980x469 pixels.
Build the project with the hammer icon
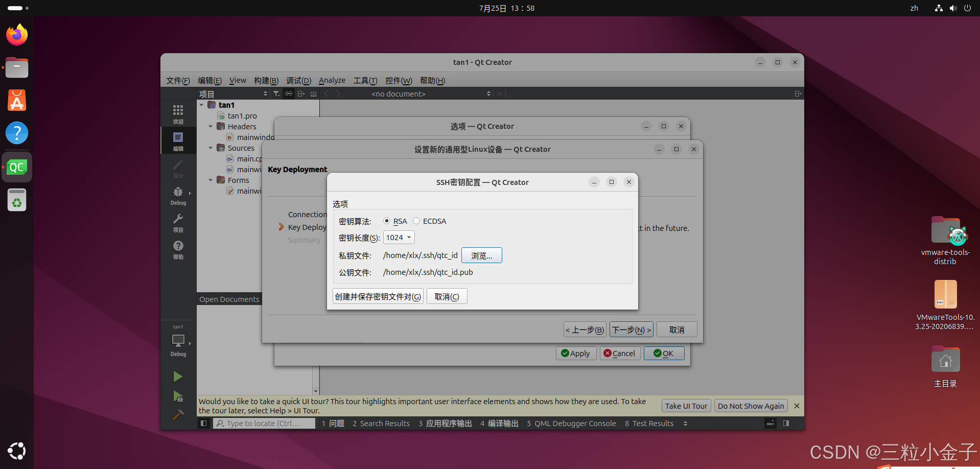[178, 415]
